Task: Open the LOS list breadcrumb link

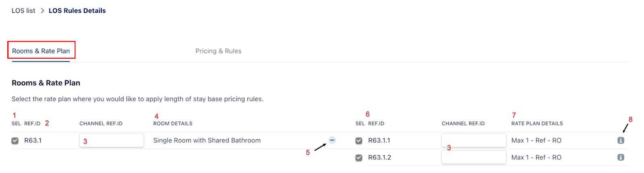Action: pyautogui.click(x=23, y=11)
